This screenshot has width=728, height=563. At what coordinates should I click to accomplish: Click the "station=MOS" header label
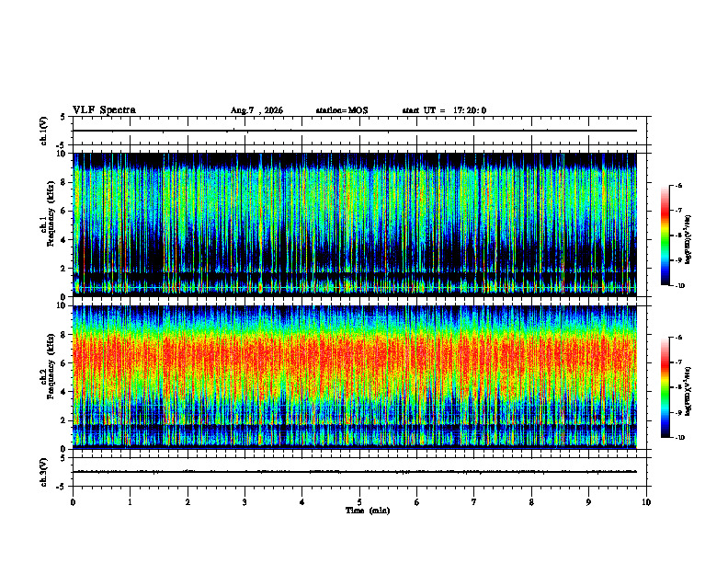(342, 110)
